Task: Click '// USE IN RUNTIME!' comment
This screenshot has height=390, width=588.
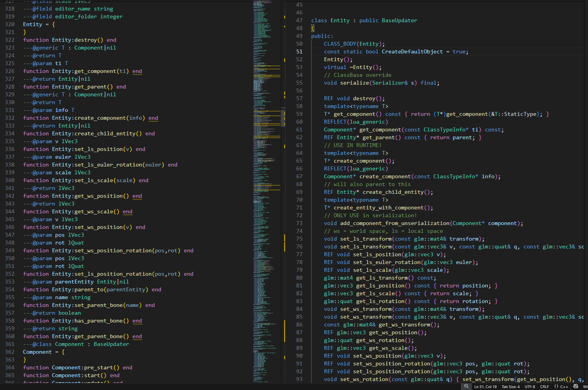Action: [353, 145]
